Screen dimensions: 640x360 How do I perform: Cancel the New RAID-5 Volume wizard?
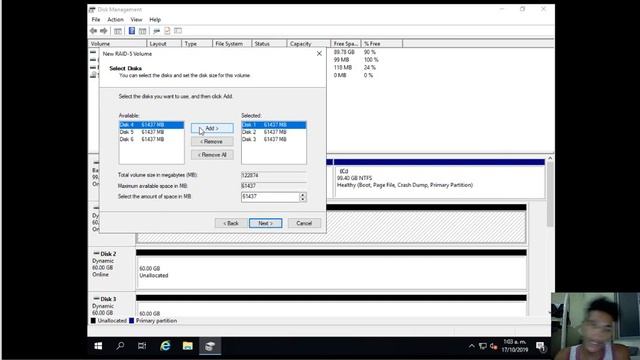(x=304, y=223)
